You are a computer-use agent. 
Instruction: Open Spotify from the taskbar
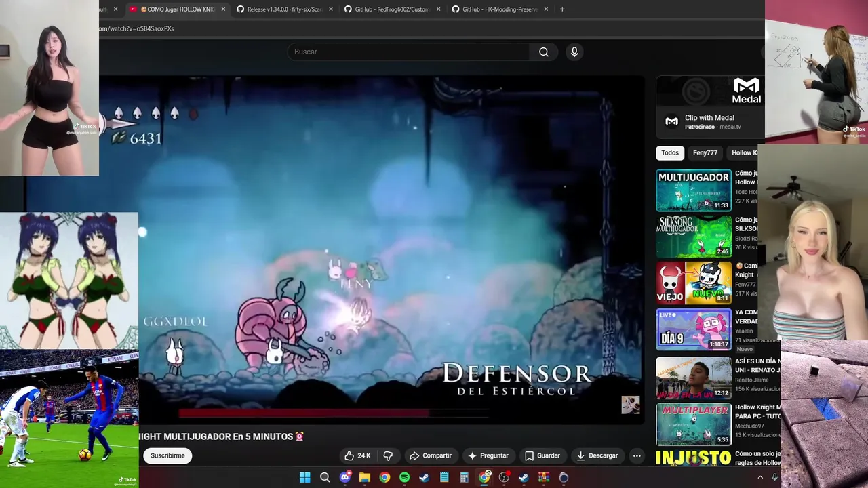coord(405,477)
